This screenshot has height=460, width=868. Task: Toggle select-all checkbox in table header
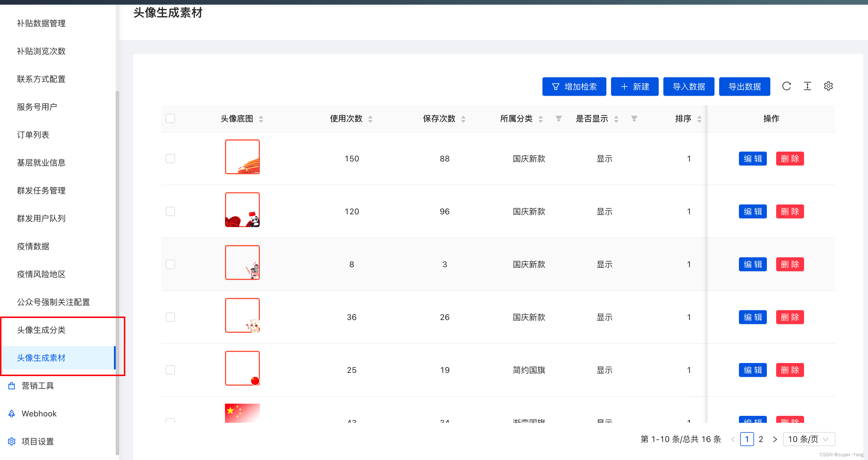pos(170,118)
